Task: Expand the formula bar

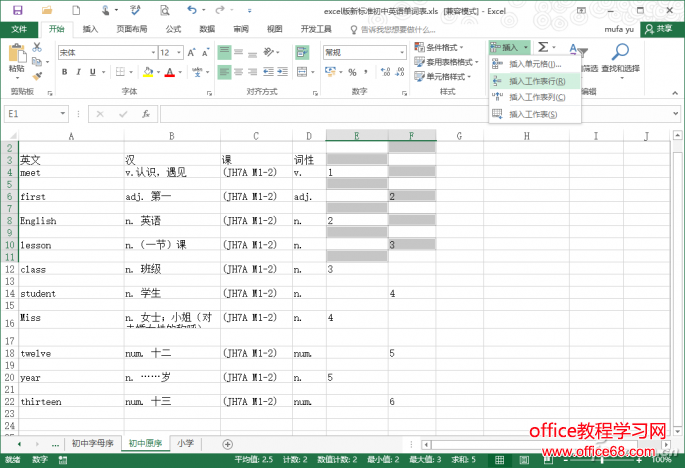Action: [675, 114]
